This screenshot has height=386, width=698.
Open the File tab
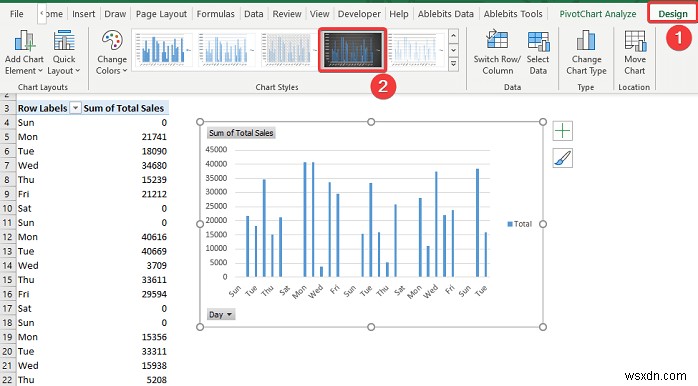pos(16,14)
